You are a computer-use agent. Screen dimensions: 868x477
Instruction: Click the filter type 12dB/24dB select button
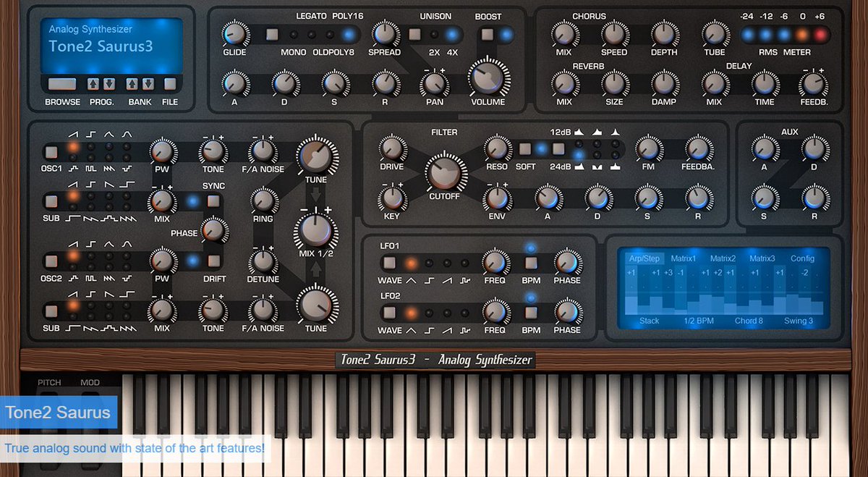click(558, 150)
